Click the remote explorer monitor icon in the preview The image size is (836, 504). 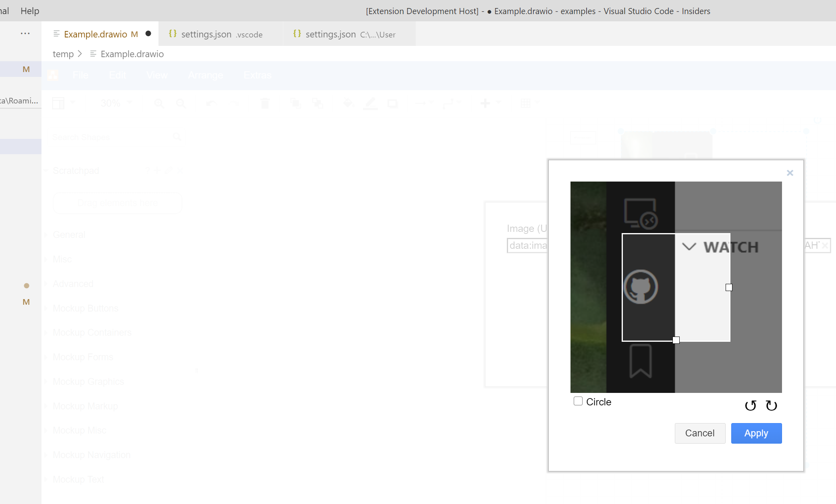point(641,213)
